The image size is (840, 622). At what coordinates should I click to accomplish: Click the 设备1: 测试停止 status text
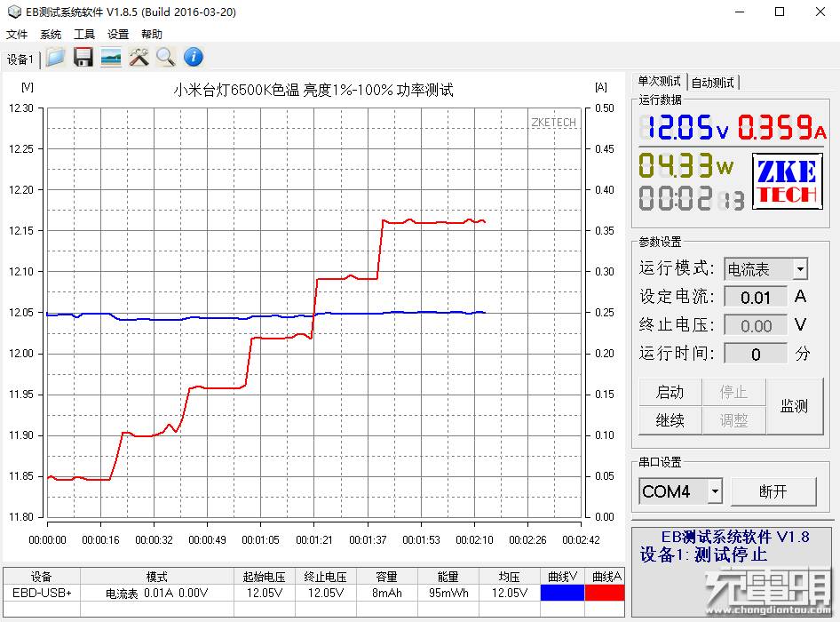703,554
